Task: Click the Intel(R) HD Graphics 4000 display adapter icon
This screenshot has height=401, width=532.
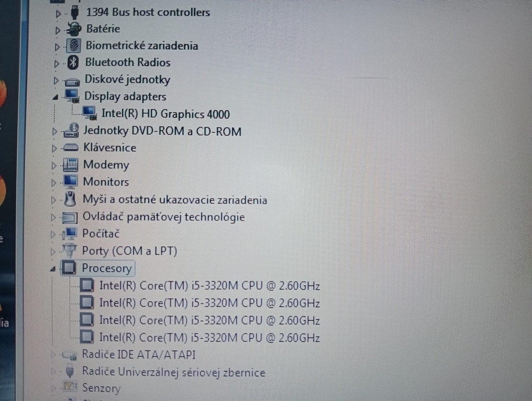Action: coord(89,113)
